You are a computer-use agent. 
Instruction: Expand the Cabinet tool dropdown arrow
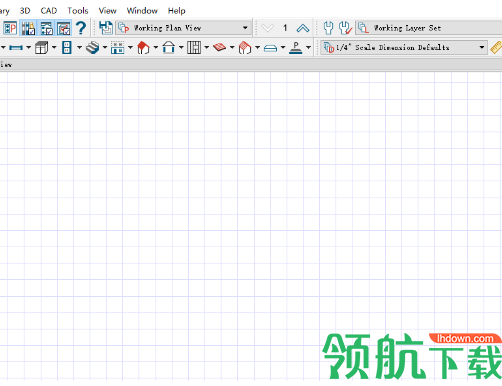tap(54, 48)
